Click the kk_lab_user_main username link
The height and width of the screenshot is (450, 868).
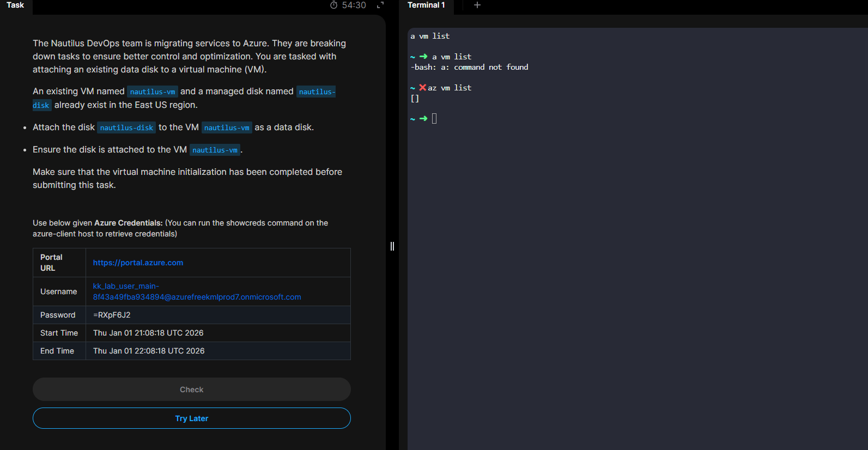[197, 291]
